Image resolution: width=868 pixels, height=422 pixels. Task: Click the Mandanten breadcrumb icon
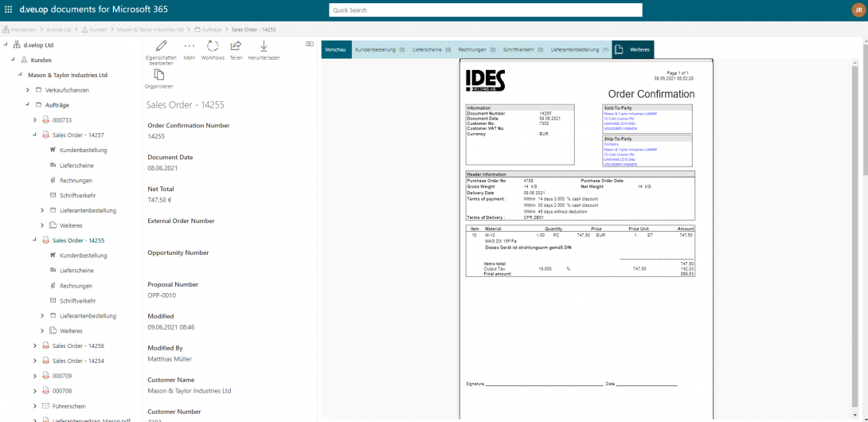[6, 29]
